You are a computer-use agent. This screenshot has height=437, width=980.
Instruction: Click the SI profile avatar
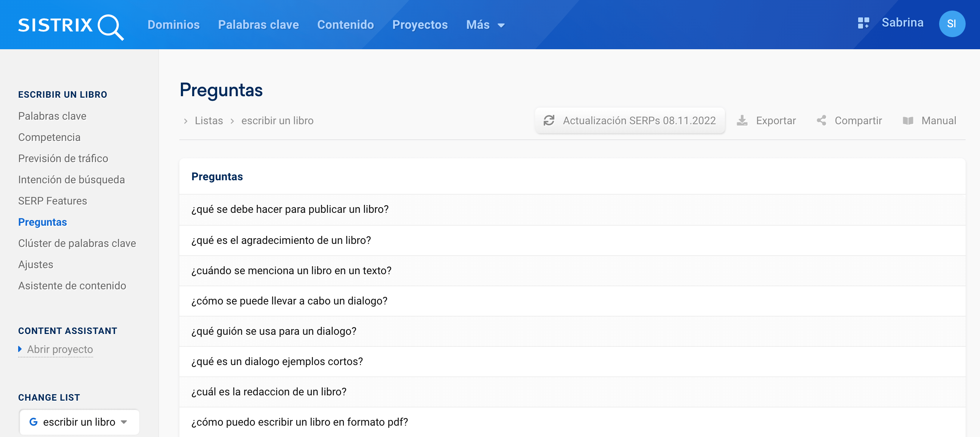click(x=952, y=24)
